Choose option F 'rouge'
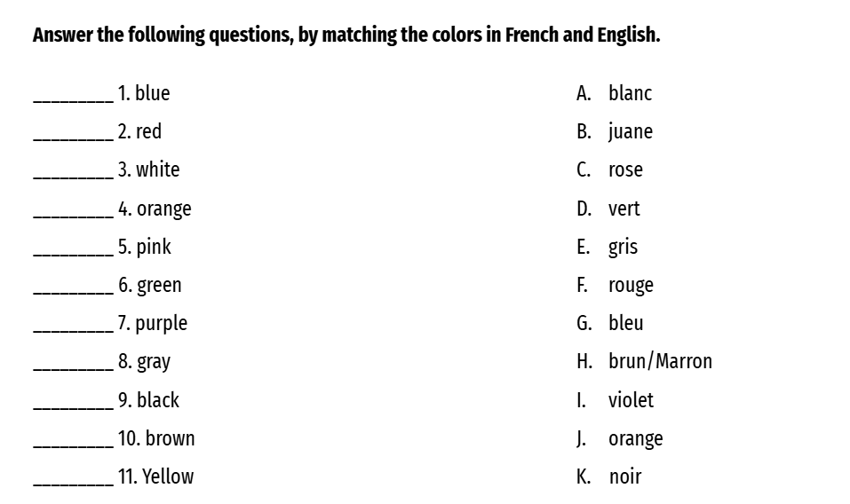 (631, 285)
